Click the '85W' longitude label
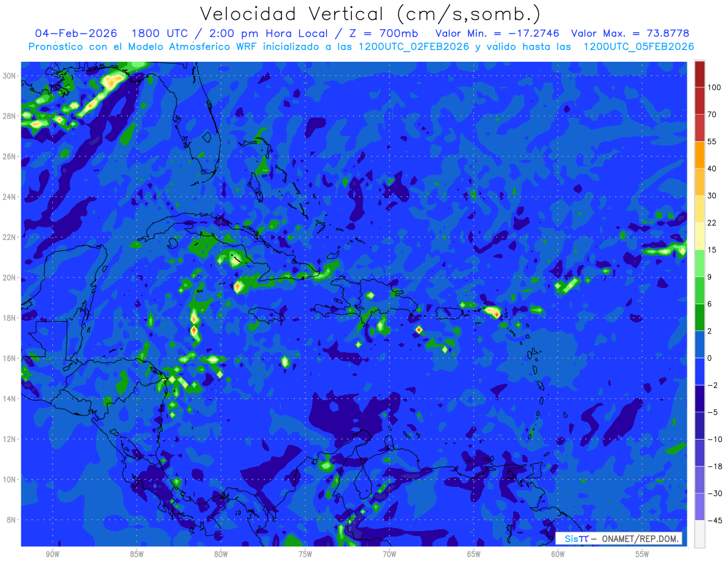Screen dimensions: 728x562 coord(136,555)
